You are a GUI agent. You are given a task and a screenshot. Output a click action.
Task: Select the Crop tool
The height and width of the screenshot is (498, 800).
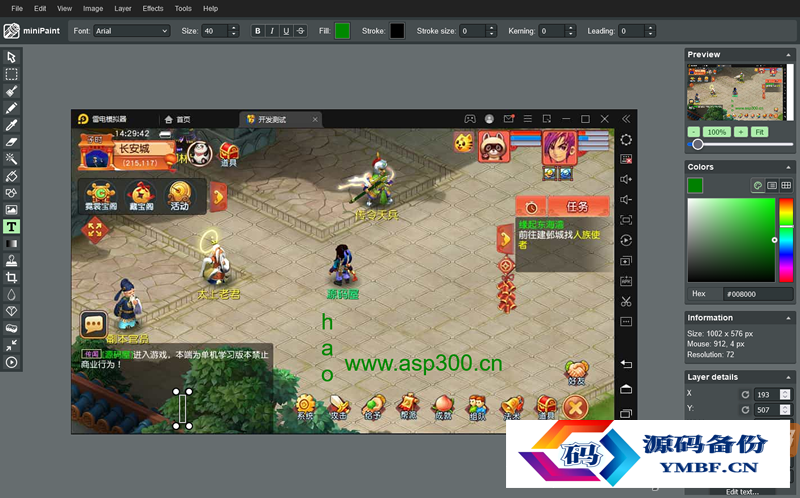pyautogui.click(x=11, y=277)
